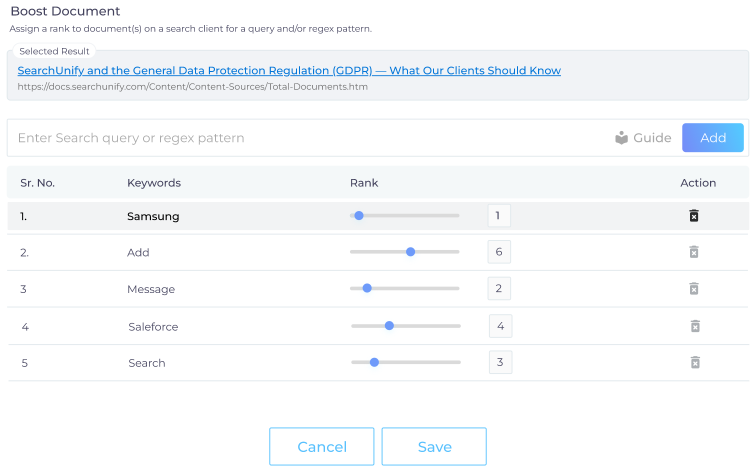
Task: Delete the Samsung keyword row
Action: (x=693, y=216)
